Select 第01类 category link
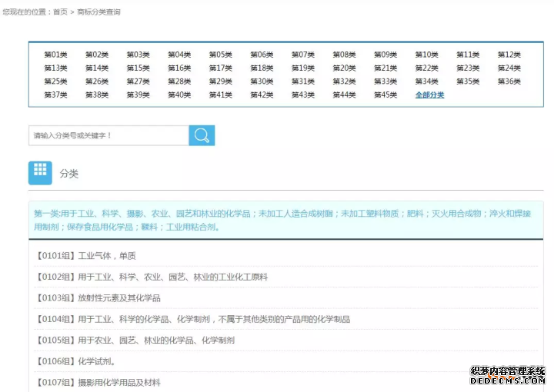 pos(55,55)
